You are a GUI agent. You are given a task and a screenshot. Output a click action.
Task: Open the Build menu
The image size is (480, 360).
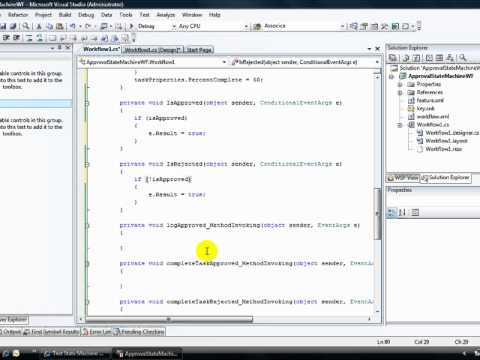click(65, 15)
